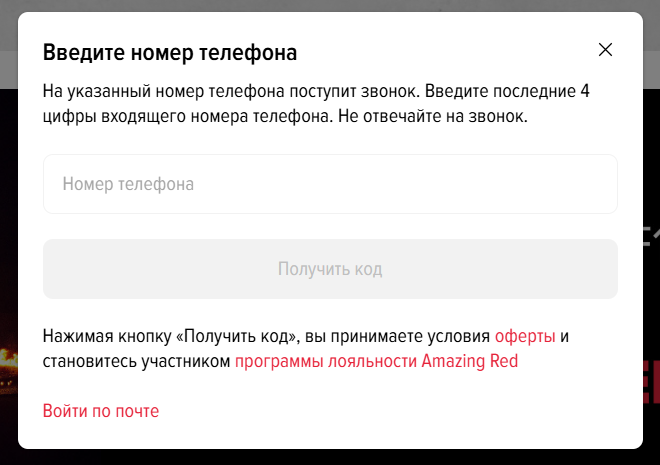Click the digit 4 in the instructions

pos(585,91)
